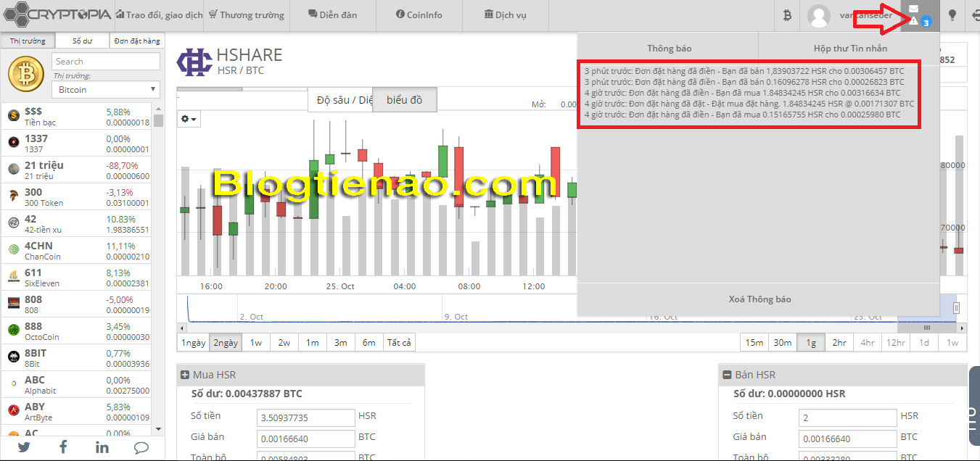980x461 pixels.
Task: Select the biểu đồ chart tab
Action: [x=404, y=100]
